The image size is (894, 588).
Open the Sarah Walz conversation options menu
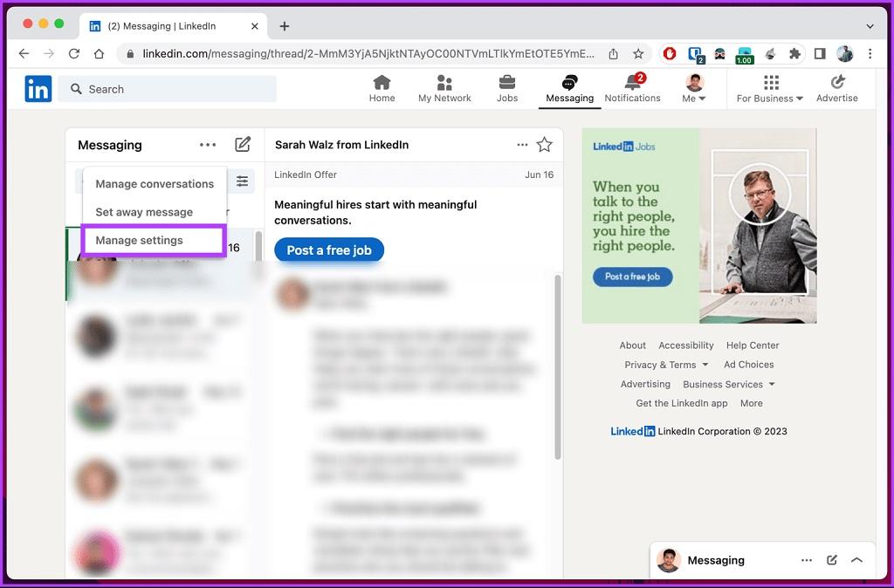click(522, 145)
